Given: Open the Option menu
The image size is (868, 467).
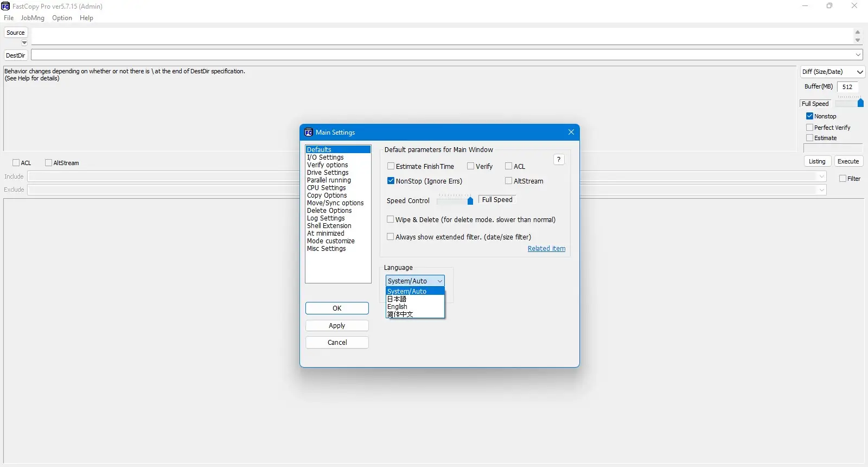Looking at the screenshot, I should (62, 18).
